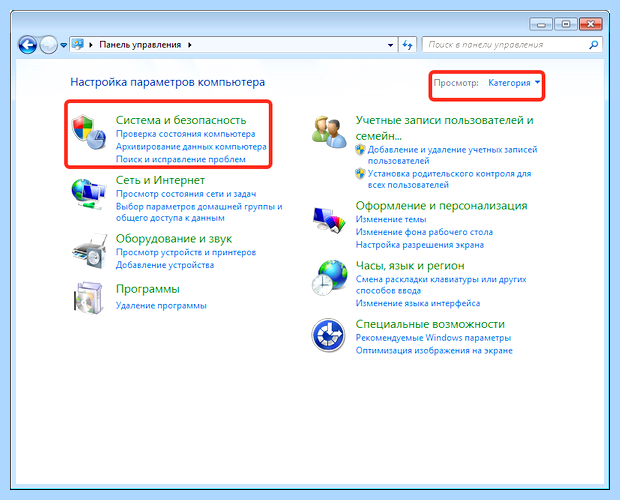Click Поиск и исправление проблем link

[181, 159]
